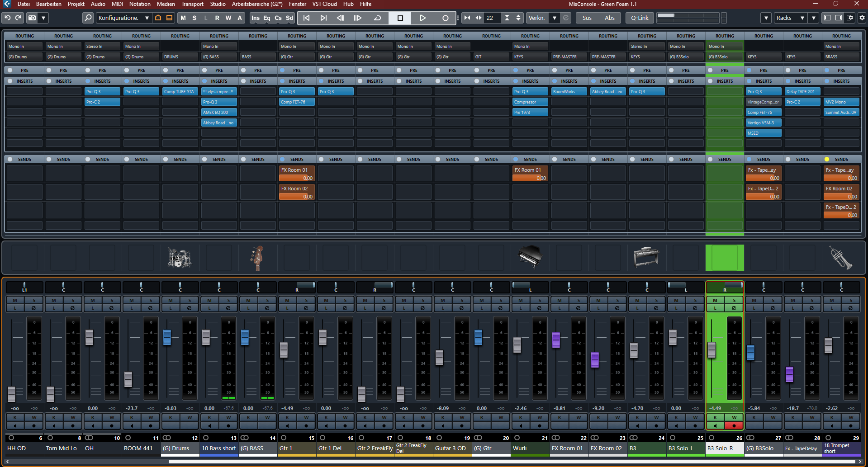The image size is (868, 467).
Task: Click the snapshot camera icon
Action: 32,18
